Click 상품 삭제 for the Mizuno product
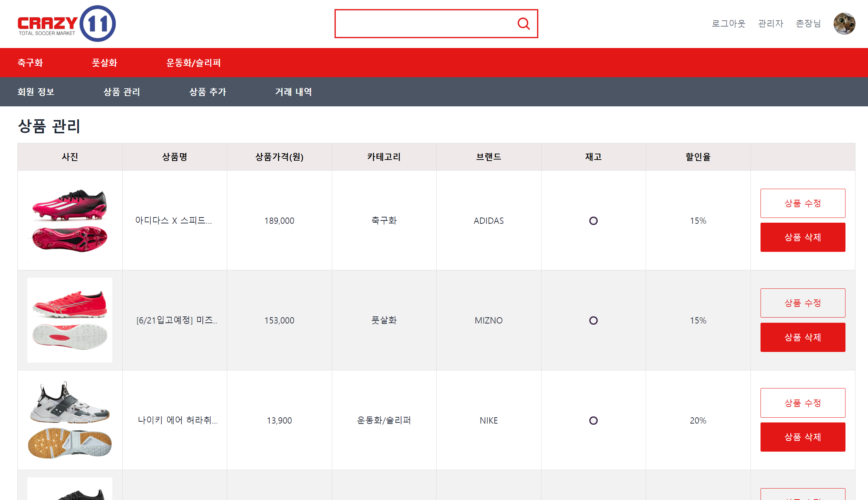Viewport: 868px width, 500px height. pos(803,338)
